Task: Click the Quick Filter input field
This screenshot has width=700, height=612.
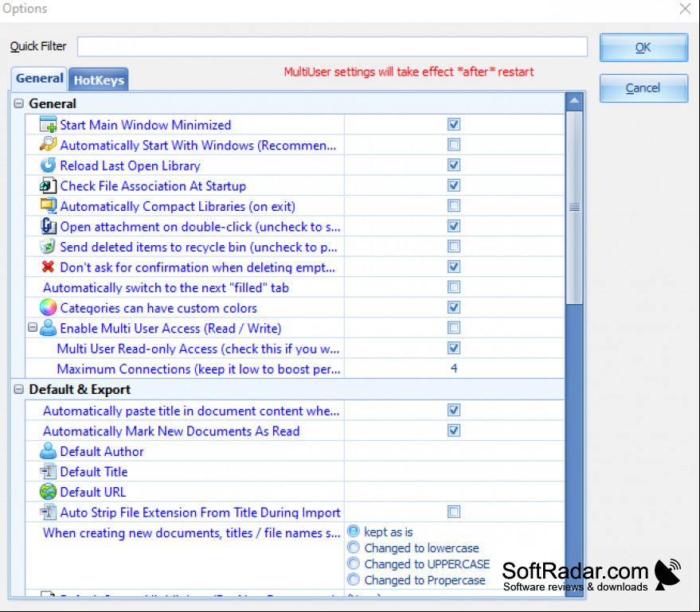Action: click(x=332, y=46)
